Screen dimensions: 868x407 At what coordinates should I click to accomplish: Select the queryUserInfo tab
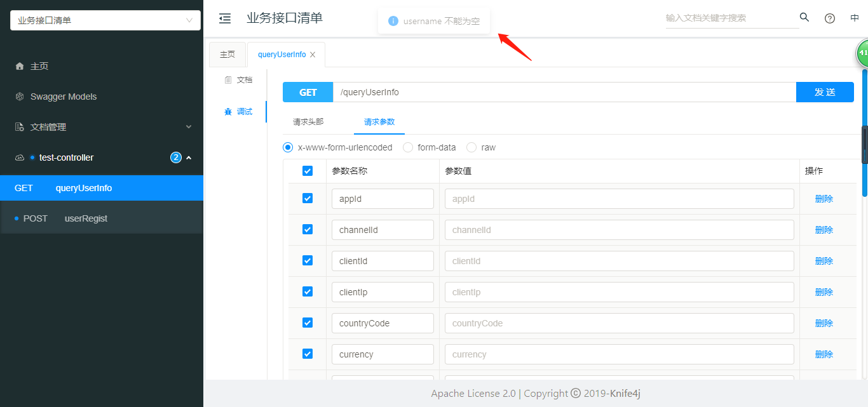tap(281, 55)
